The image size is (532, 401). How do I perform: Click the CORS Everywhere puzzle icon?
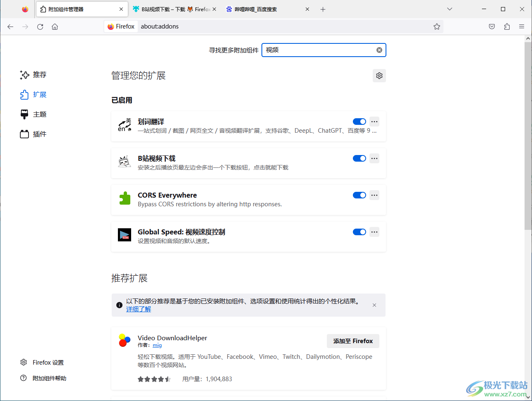125,198
